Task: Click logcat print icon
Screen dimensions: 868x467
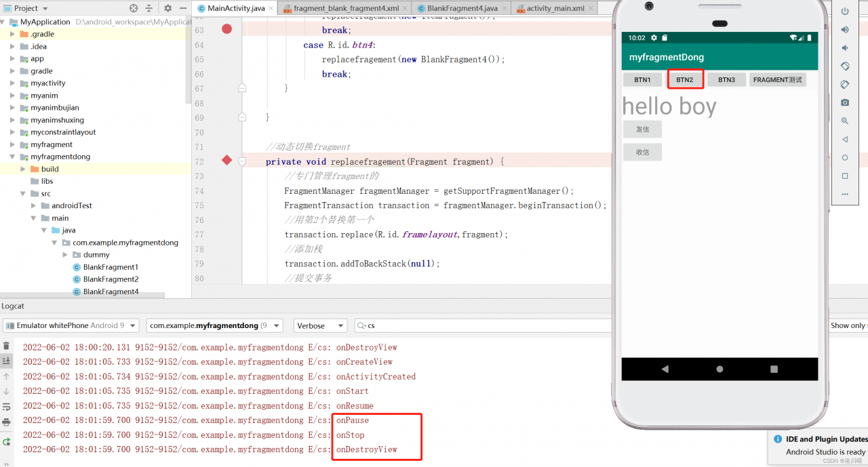Action: pos(7,422)
